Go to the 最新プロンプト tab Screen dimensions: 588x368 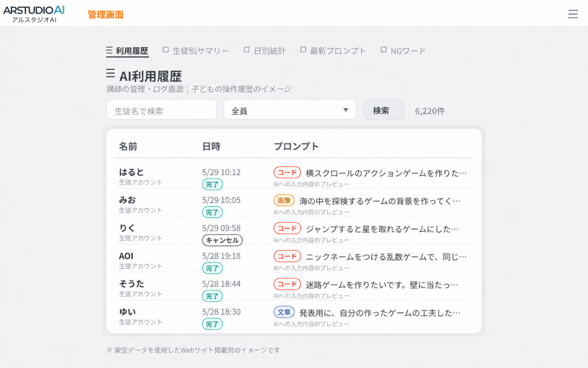coord(333,51)
